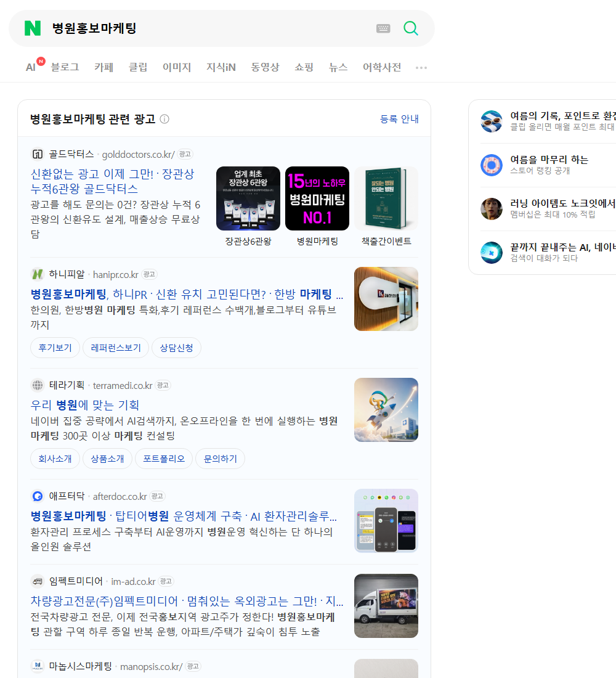Visit the golddoctors.co.kr URL
The height and width of the screenshot is (678, 616).
tap(139, 154)
